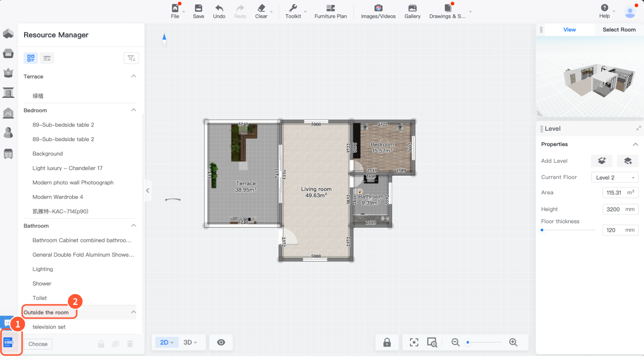This screenshot has width=644, height=356.
Task: Toggle lock in Resource Manager footer
Action: (101, 344)
